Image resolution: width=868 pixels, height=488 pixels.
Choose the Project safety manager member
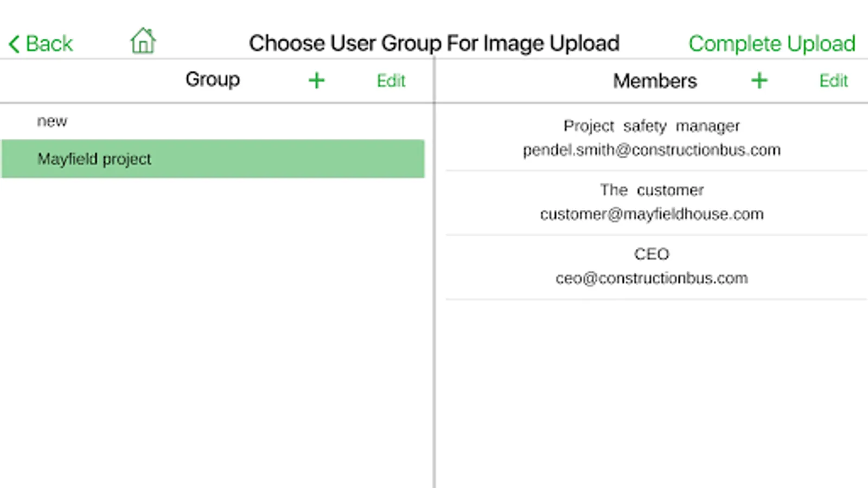pos(651,126)
